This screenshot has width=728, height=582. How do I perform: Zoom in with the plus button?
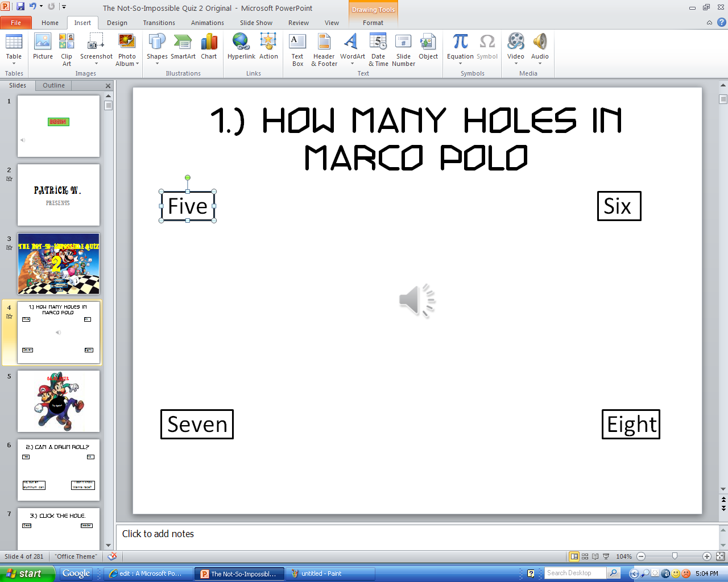(706, 556)
